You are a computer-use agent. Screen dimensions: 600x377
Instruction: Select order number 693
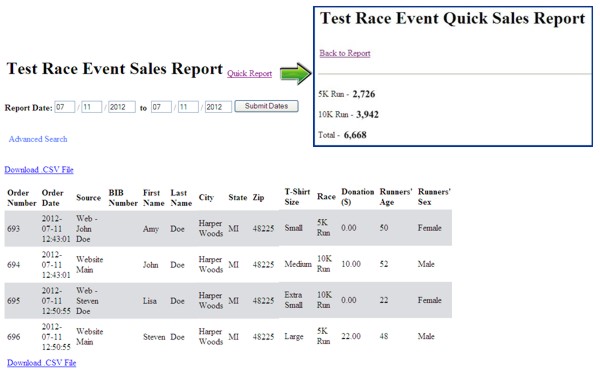pos(13,229)
